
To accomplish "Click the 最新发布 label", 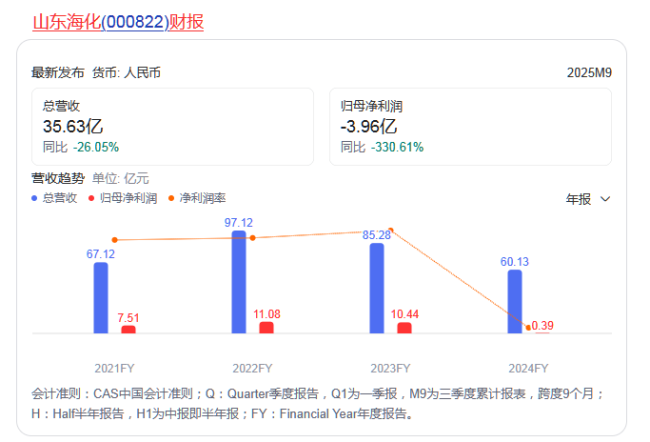I will coord(58,73).
